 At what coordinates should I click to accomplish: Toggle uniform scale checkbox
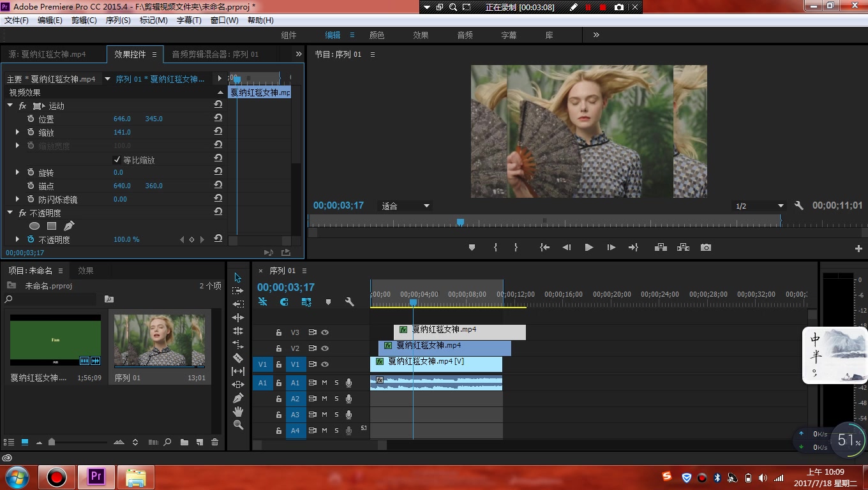(117, 160)
